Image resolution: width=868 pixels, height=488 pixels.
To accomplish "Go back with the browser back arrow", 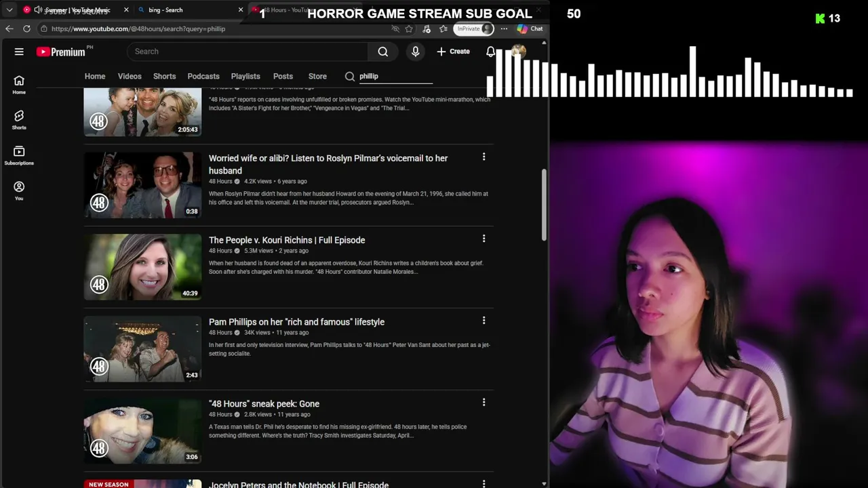I will [9, 28].
